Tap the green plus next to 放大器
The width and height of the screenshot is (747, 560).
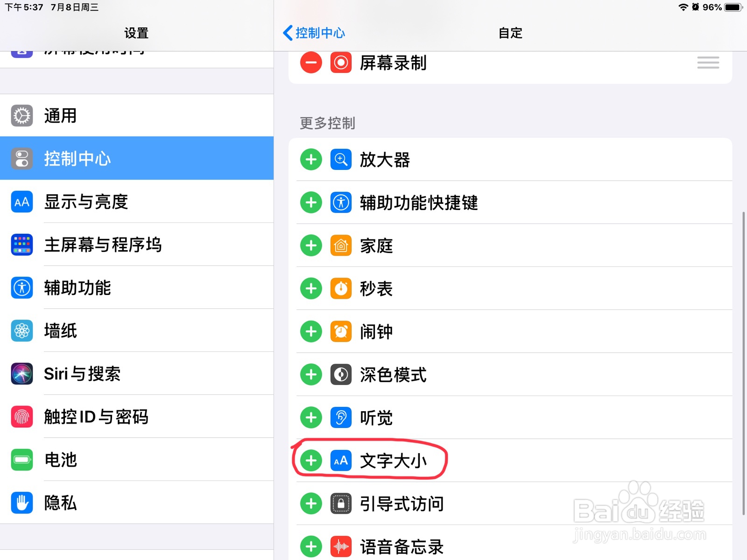(310, 160)
